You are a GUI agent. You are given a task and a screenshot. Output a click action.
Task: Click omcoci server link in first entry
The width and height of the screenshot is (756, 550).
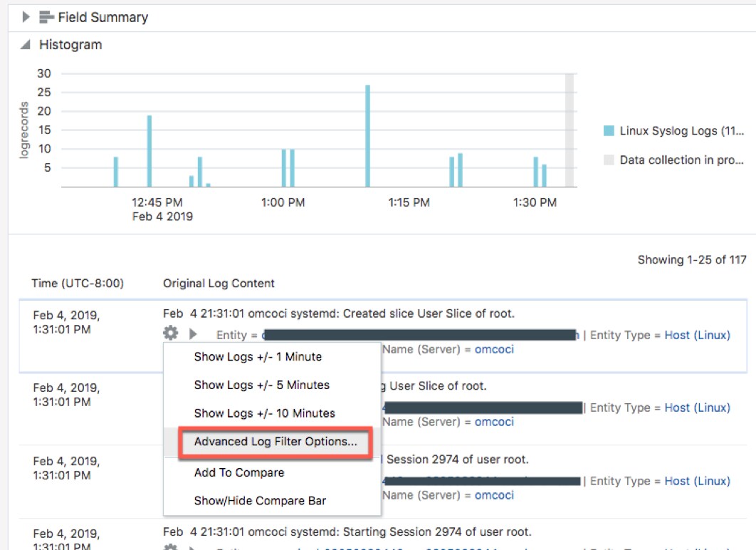pos(494,349)
